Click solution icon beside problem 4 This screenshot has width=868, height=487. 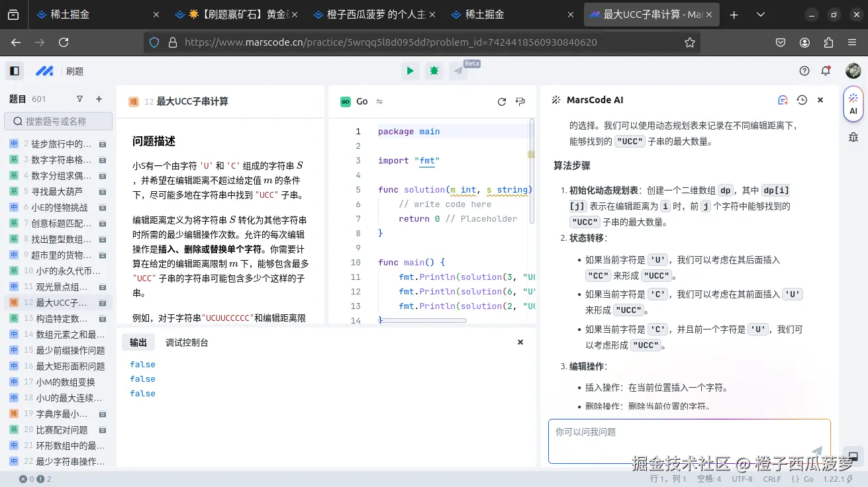(x=103, y=175)
